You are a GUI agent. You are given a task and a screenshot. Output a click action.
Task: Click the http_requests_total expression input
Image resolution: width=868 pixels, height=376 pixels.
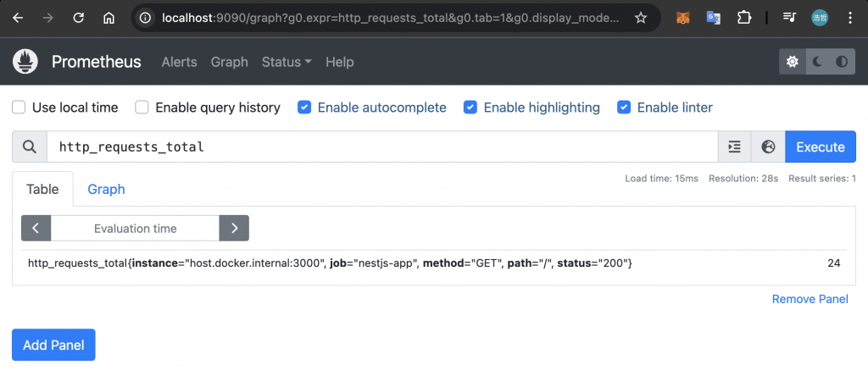(381, 147)
